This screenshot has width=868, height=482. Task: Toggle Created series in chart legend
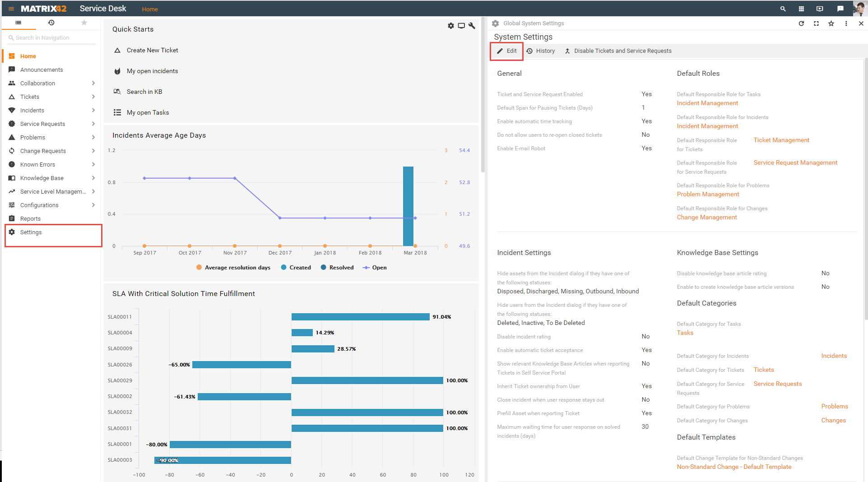point(296,267)
